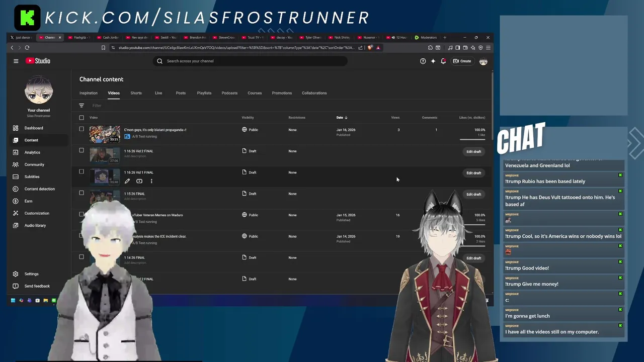Select the checkbox for 1 14 26 FINAL

(x=82, y=257)
